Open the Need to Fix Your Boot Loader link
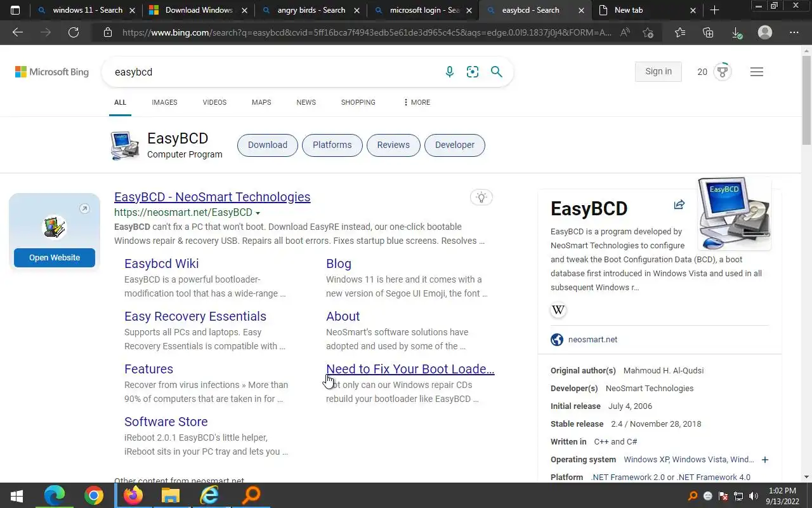The width and height of the screenshot is (812, 508). (x=410, y=369)
